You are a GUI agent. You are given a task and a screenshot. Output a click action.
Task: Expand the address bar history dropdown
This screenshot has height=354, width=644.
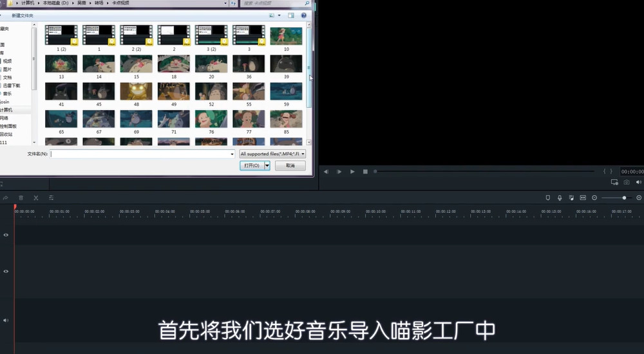pos(225,3)
